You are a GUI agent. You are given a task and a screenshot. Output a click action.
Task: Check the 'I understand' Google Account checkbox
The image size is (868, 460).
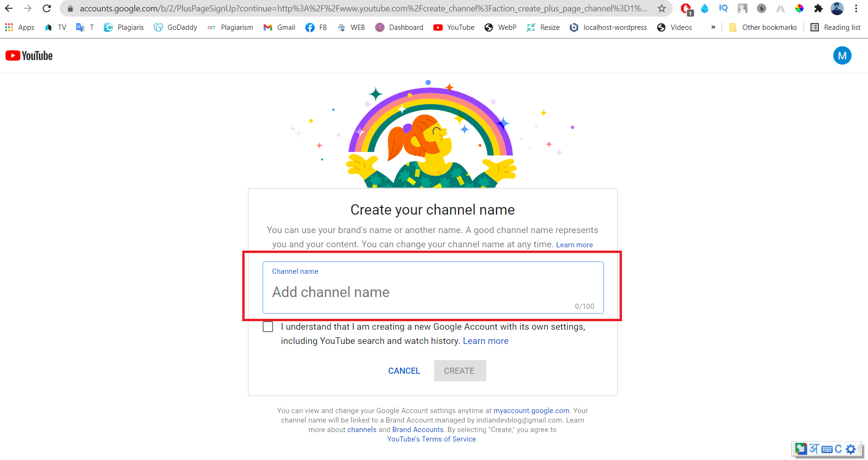pos(268,326)
